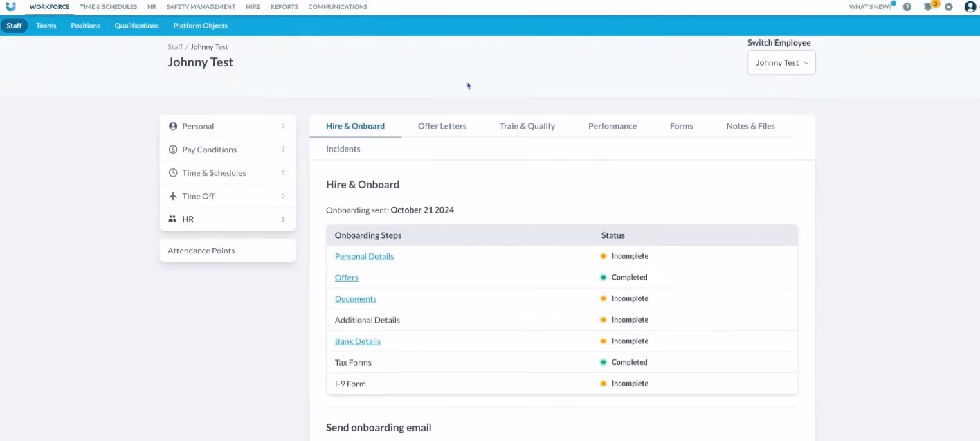Open the Offers onboarding link
This screenshot has height=441, width=980.
point(347,278)
